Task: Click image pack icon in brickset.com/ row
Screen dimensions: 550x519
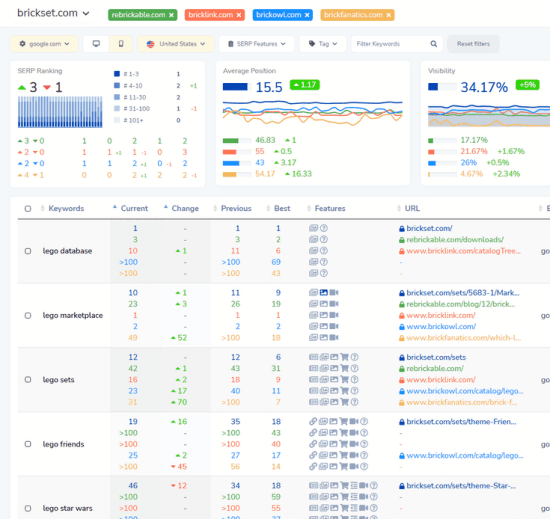Action: pos(314,228)
